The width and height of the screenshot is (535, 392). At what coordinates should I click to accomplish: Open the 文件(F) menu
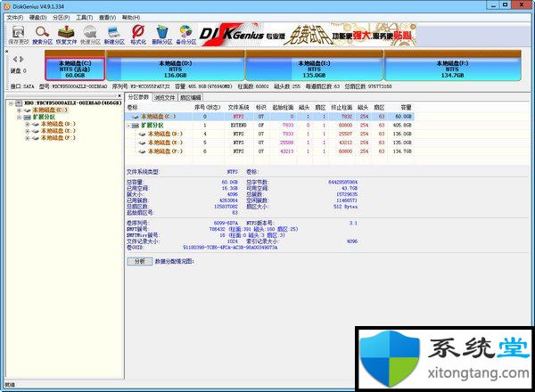point(15,18)
